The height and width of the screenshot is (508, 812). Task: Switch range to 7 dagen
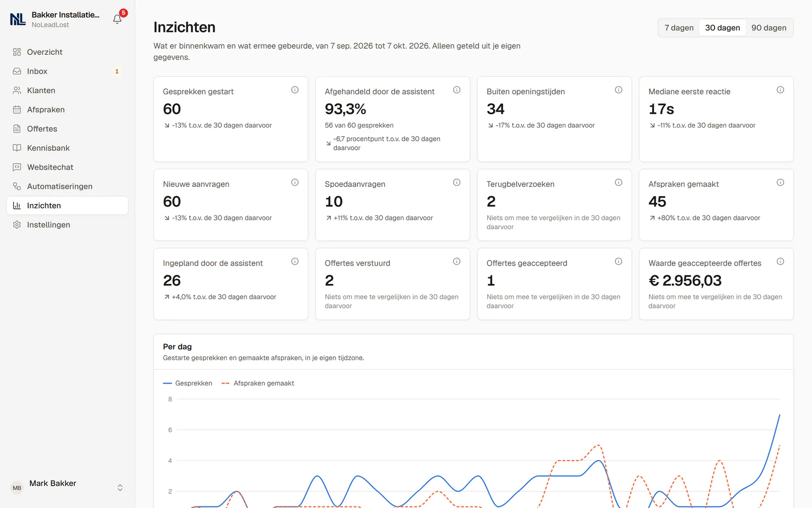(x=679, y=28)
